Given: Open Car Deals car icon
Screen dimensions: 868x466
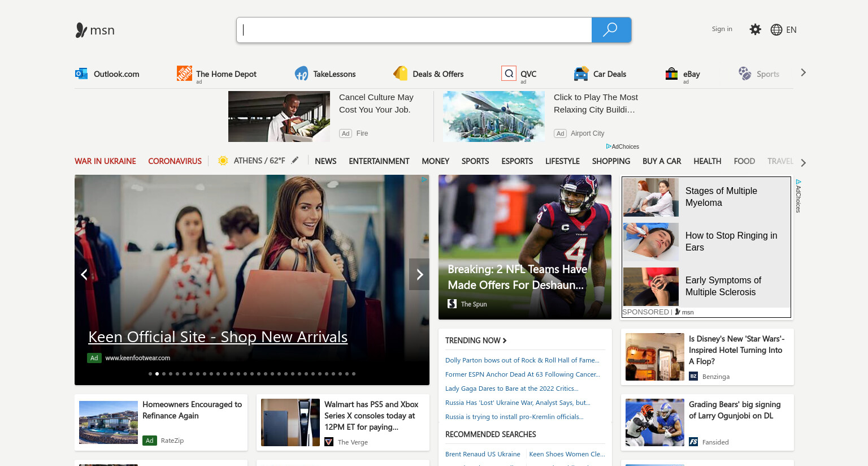Looking at the screenshot, I should coord(581,74).
